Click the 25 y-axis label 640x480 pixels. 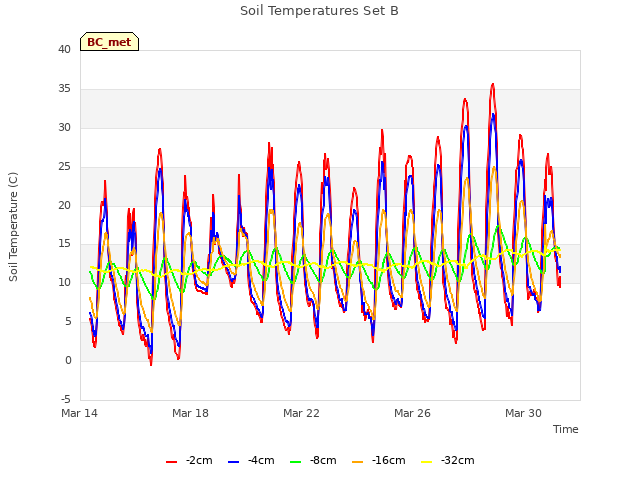point(64,167)
